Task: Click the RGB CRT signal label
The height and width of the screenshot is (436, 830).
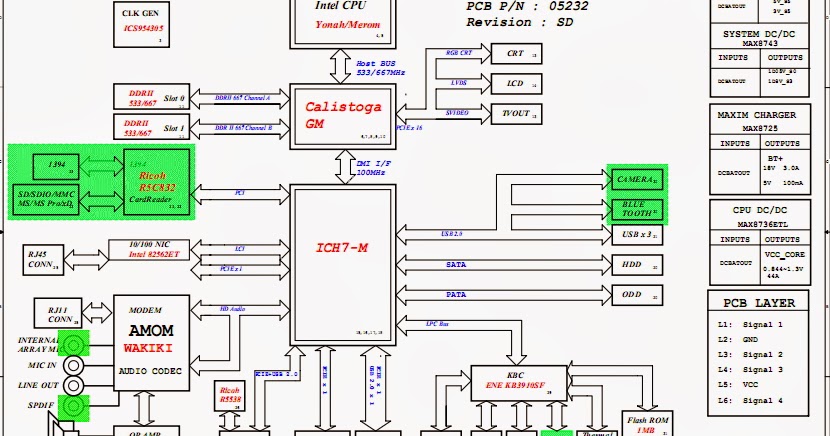Action: click(458, 53)
